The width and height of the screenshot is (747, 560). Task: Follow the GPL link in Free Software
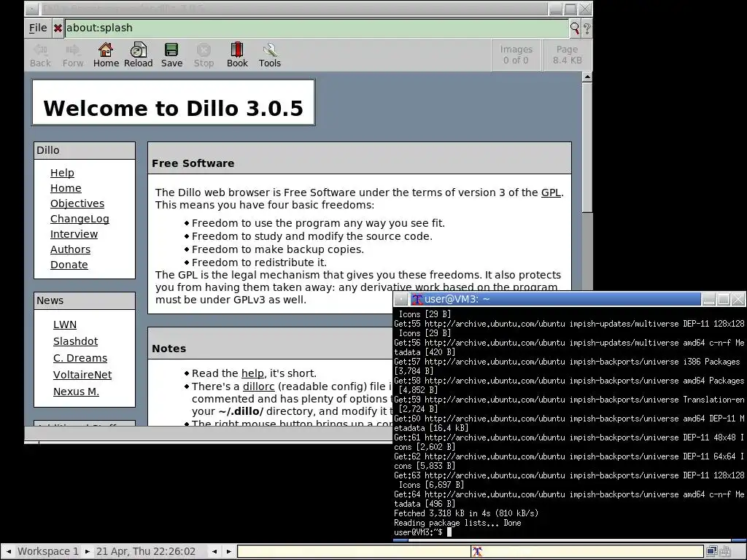(x=551, y=192)
